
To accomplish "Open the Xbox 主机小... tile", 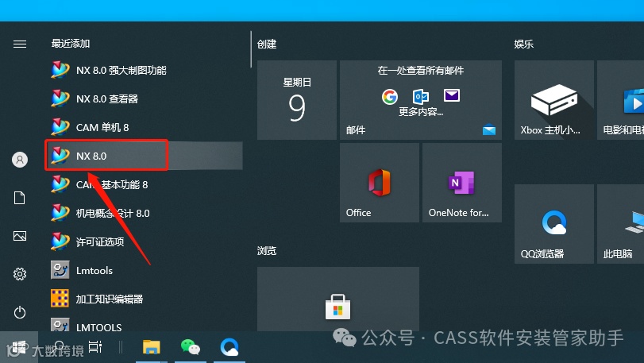I will [x=554, y=100].
